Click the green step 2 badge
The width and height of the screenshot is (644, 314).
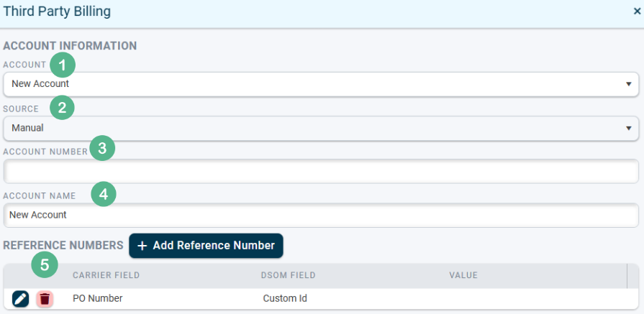point(62,108)
